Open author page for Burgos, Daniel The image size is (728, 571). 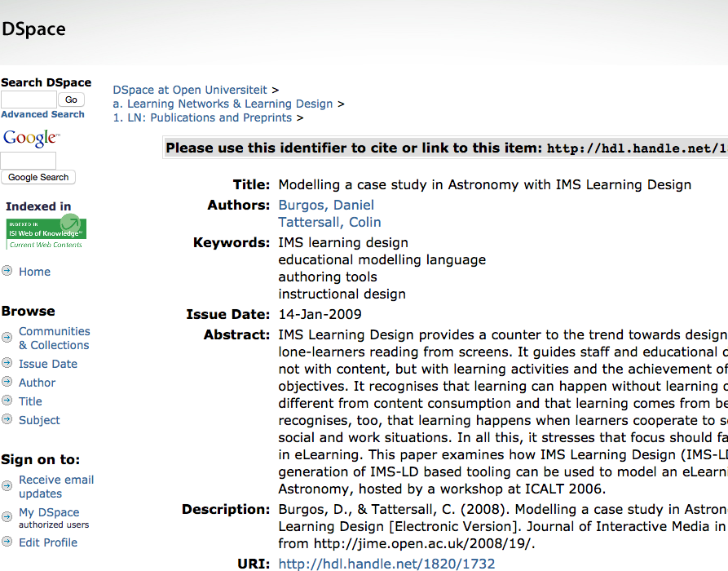326,205
